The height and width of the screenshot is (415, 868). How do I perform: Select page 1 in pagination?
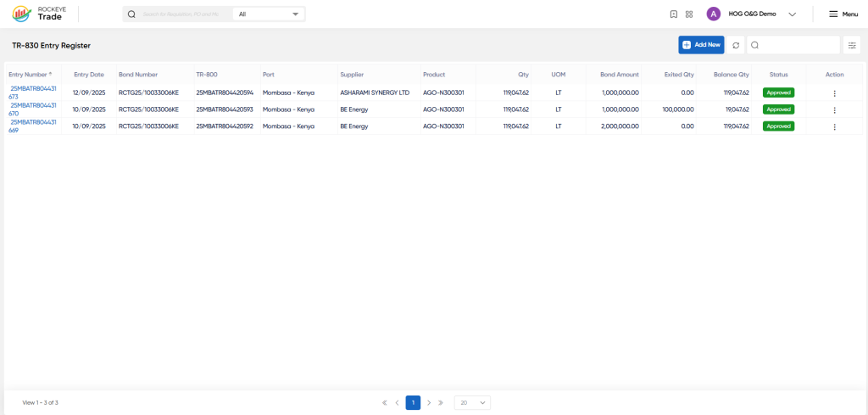(x=413, y=403)
